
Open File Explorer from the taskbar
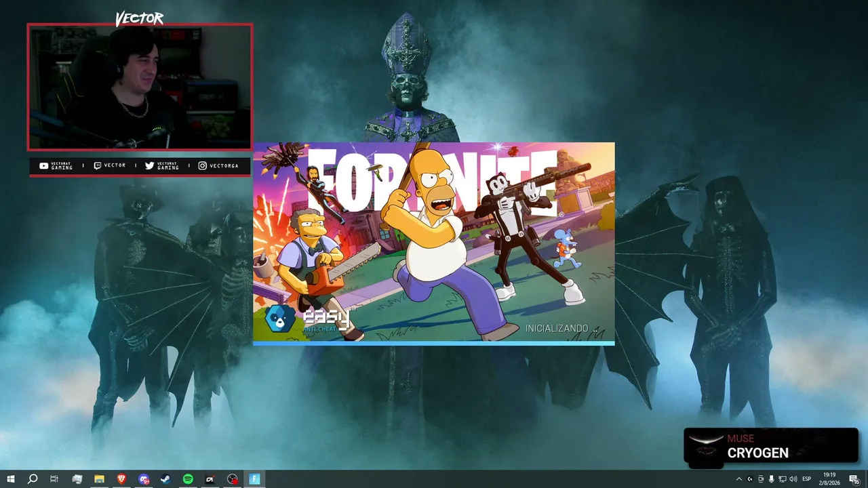pos(99,479)
